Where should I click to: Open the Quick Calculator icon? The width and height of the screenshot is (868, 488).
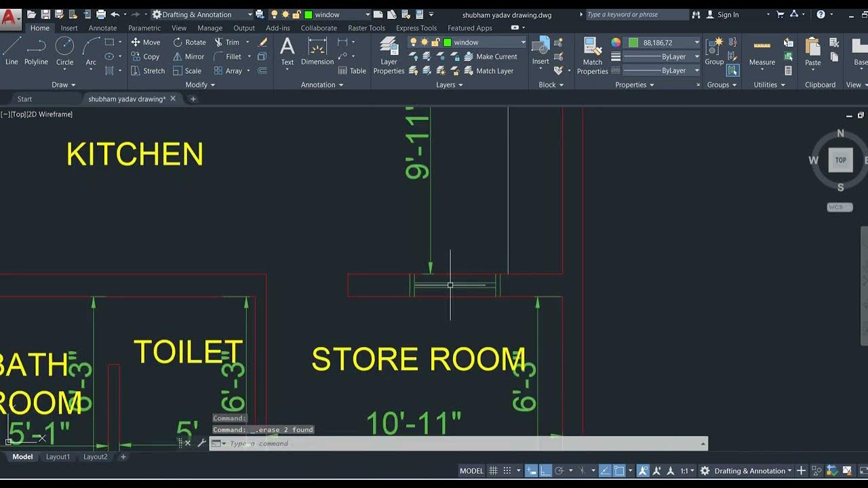(x=788, y=70)
